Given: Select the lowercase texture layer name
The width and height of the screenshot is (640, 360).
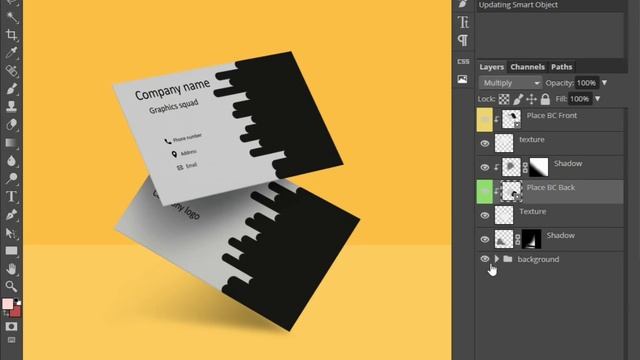Looking at the screenshot, I should pos(531,140).
